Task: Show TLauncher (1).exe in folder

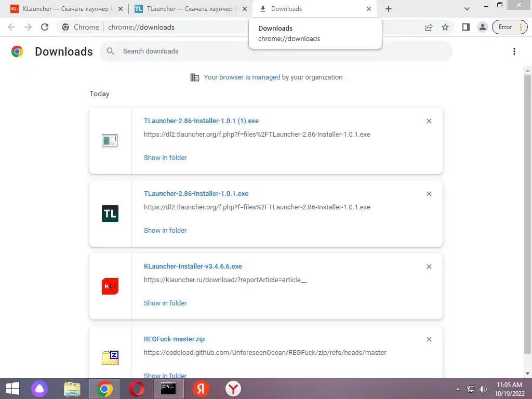Action: [x=165, y=158]
